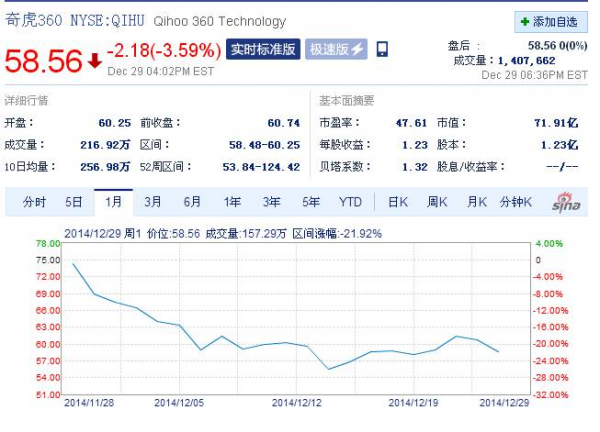
Task: Click the after-hours volume 1,407,662
Action: (526, 60)
